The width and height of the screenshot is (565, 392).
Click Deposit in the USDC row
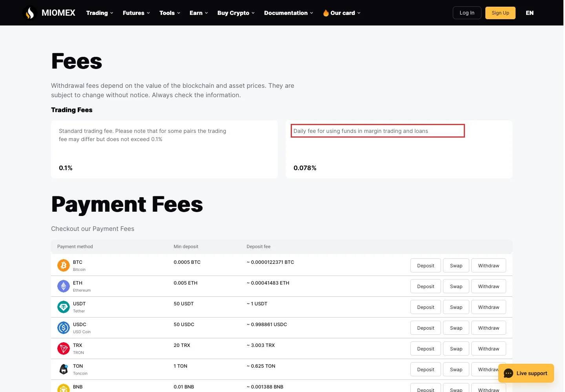426,328
